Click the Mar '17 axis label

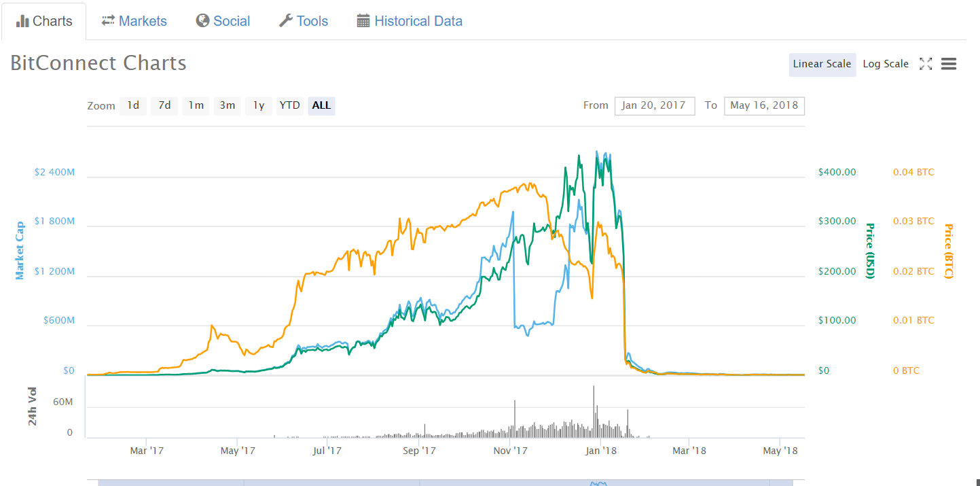147,450
